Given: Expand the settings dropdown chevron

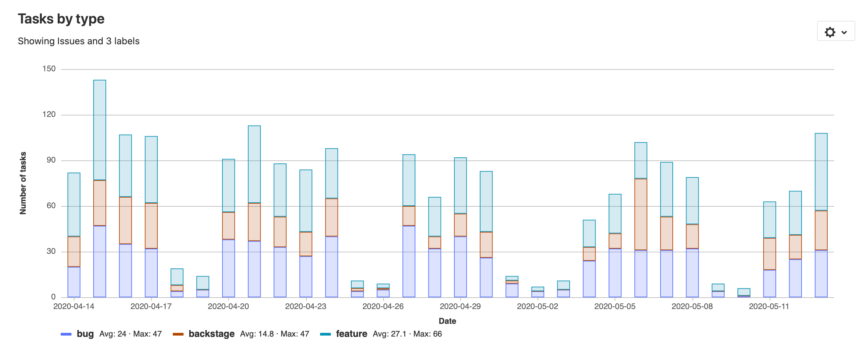Looking at the screenshot, I should click(844, 32).
